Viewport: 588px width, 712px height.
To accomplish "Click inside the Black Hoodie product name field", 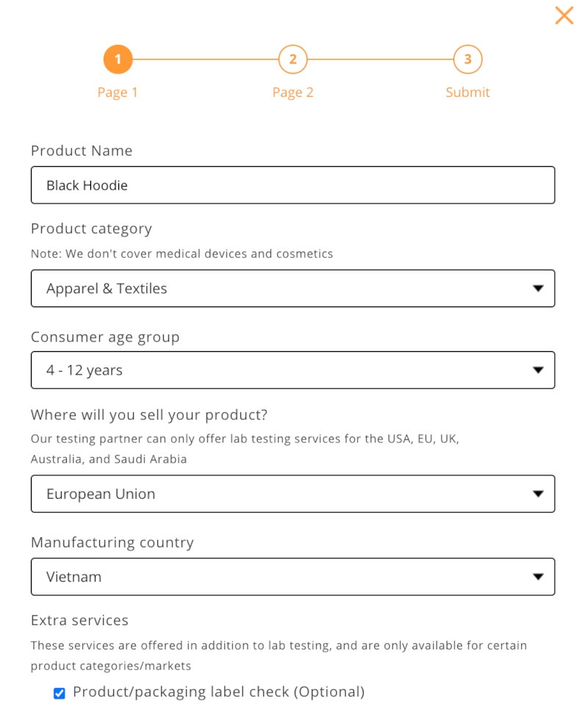I will (294, 185).
